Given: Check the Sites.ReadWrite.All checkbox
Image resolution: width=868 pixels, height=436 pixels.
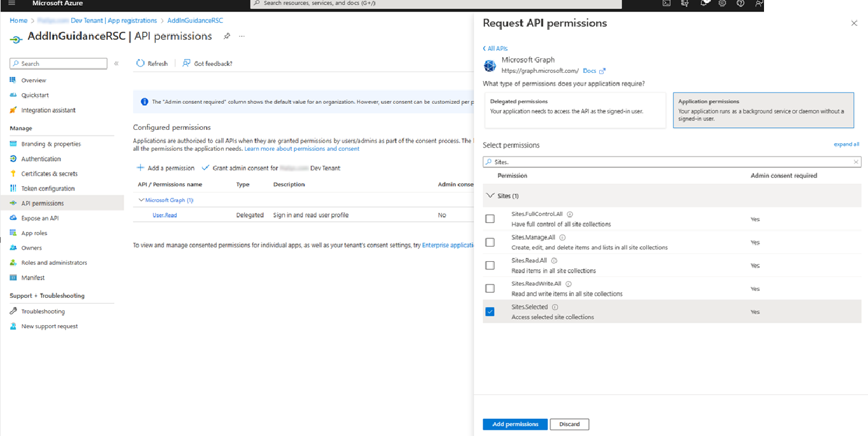Looking at the screenshot, I should coord(489,288).
